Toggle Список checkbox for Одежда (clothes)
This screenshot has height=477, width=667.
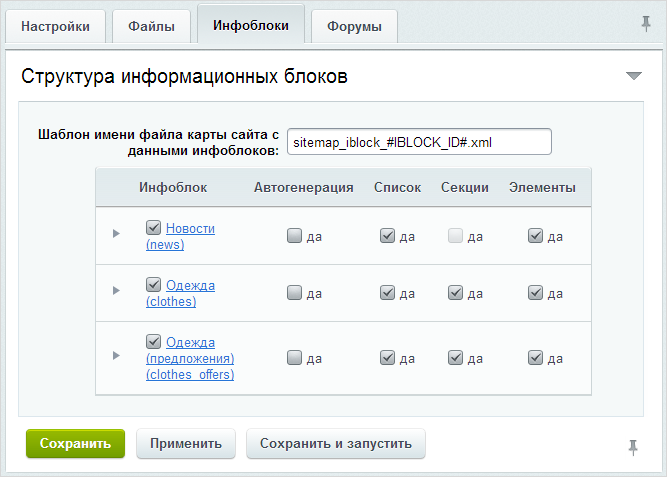[x=387, y=293]
